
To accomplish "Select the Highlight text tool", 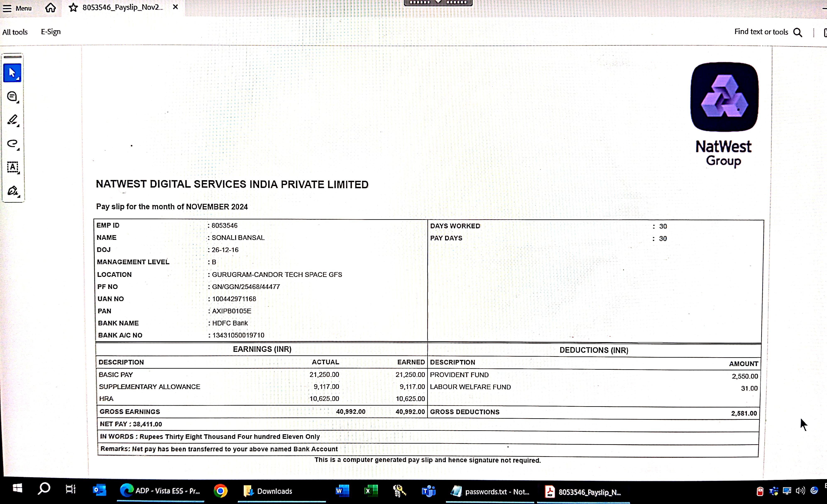I will click(12, 120).
